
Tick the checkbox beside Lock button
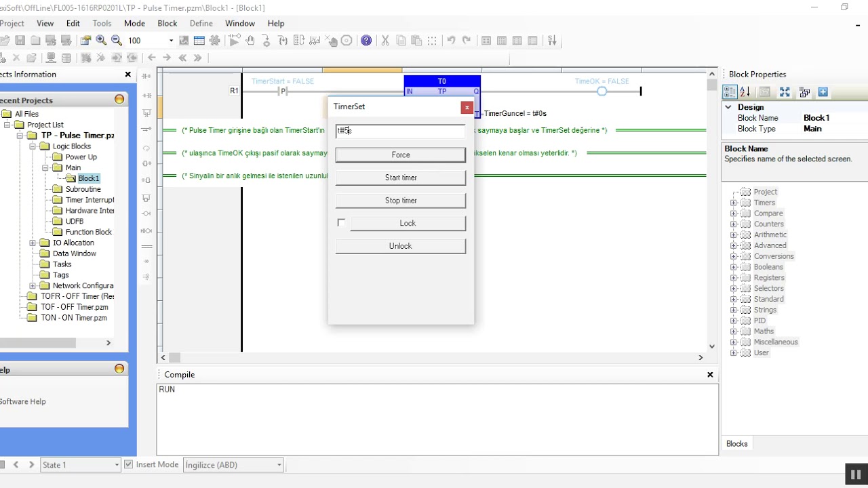point(341,222)
